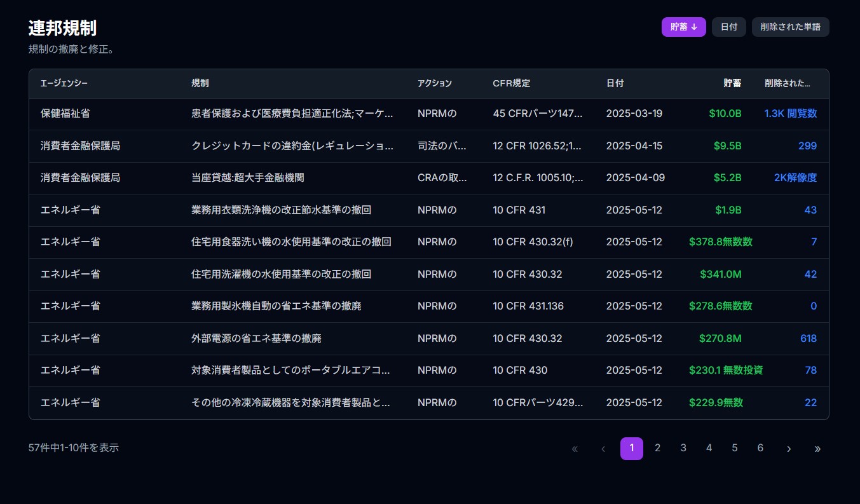The height and width of the screenshot is (504, 860).
Task: Click the アクション column header
Action: pos(435,83)
